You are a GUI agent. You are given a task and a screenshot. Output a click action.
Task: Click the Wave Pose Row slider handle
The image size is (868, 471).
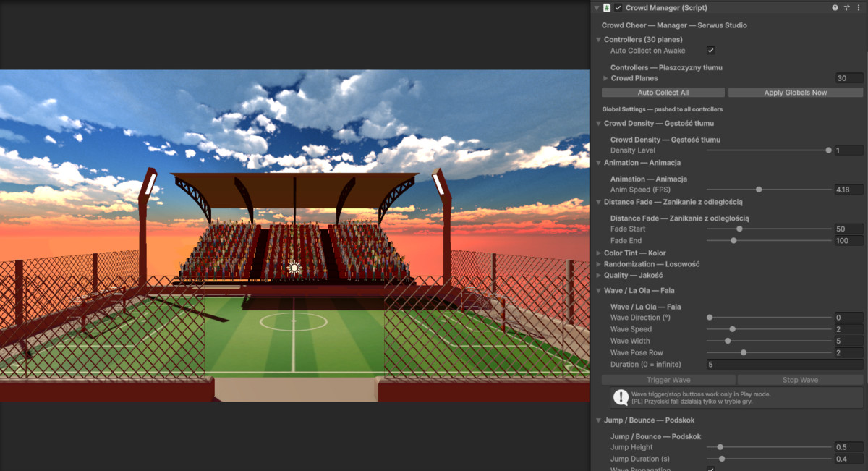tap(744, 352)
